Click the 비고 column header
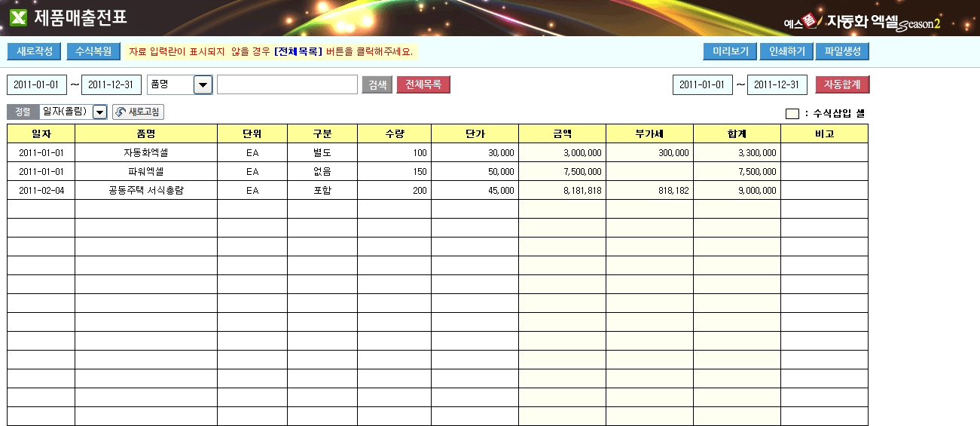The height and width of the screenshot is (426, 980). click(825, 133)
